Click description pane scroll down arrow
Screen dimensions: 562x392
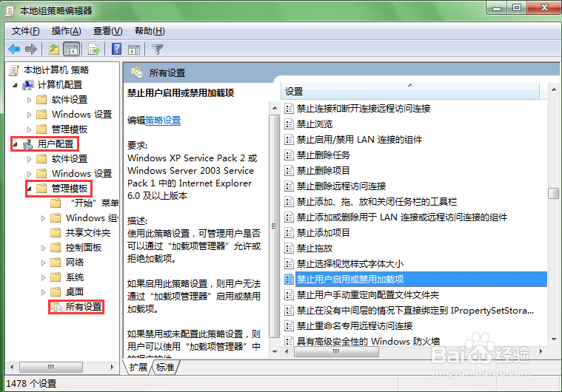pos(275,351)
